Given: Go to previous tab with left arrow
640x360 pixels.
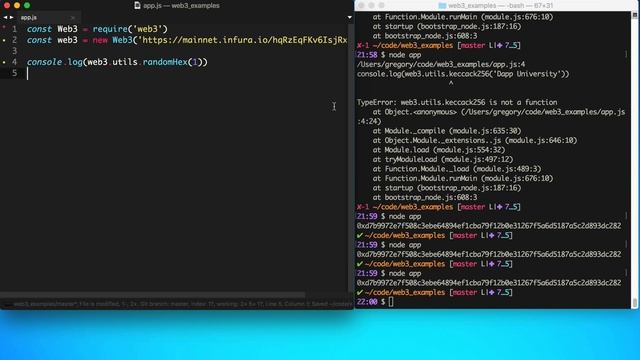Looking at the screenshot, I should pos(5,18).
